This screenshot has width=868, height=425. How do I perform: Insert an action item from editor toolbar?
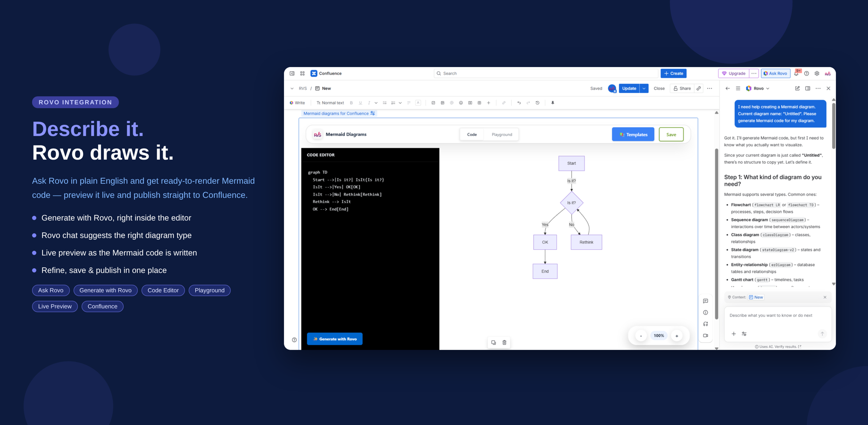[433, 103]
